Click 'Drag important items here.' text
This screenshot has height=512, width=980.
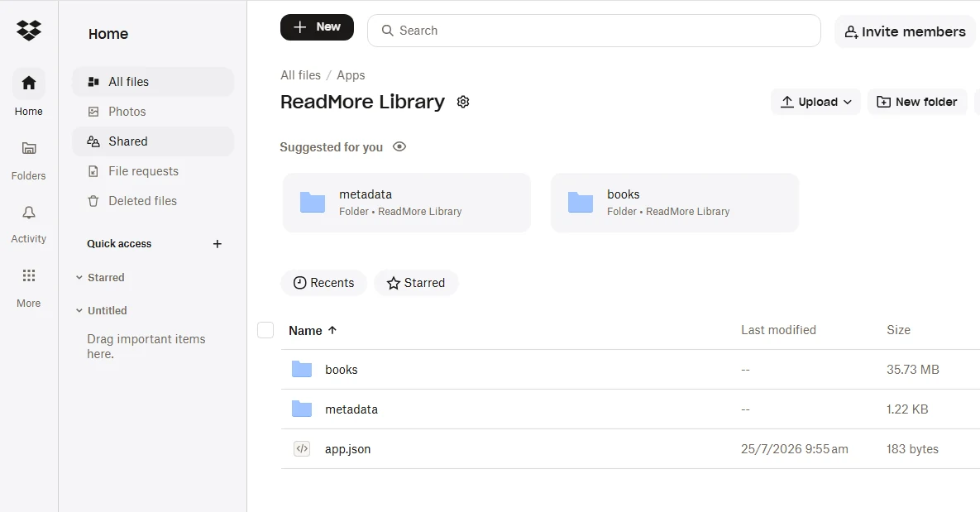(146, 347)
